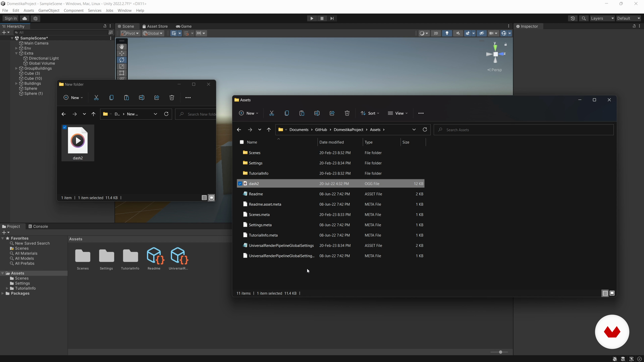Select the Move tool in Scene toolbar
The image size is (644, 362).
(x=122, y=53)
